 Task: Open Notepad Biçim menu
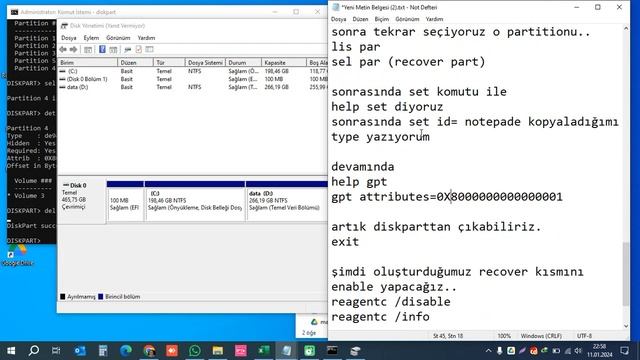point(382,19)
